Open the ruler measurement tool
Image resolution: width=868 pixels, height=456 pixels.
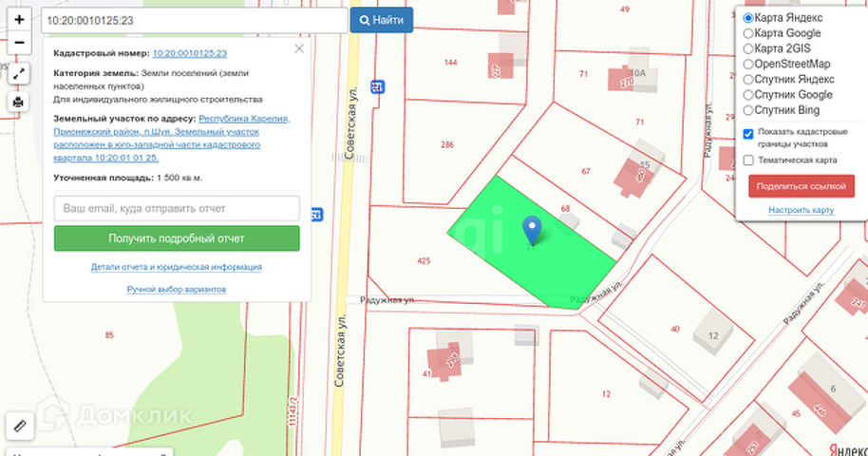coord(19,426)
